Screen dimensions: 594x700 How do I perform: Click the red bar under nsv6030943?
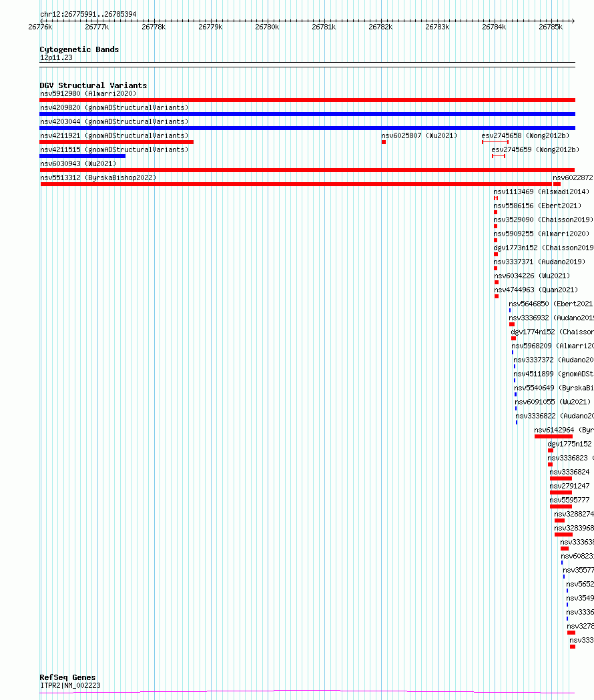(307, 170)
